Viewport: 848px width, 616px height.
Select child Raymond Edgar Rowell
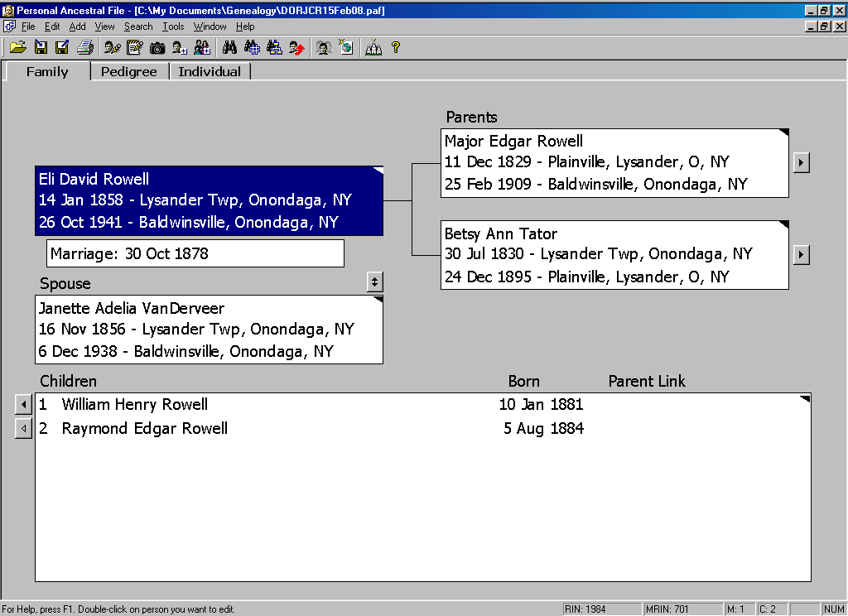(144, 428)
